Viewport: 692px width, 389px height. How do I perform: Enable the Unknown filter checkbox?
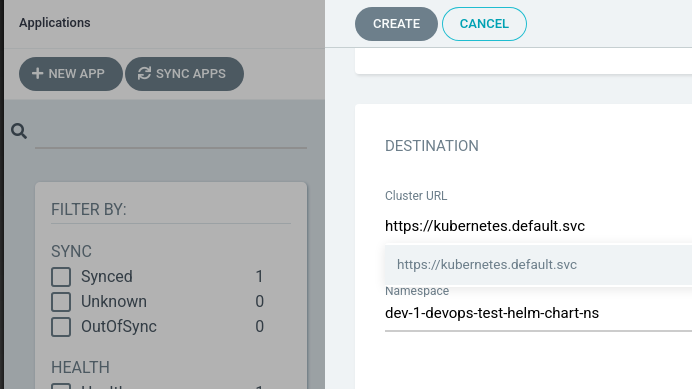tap(61, 302)
